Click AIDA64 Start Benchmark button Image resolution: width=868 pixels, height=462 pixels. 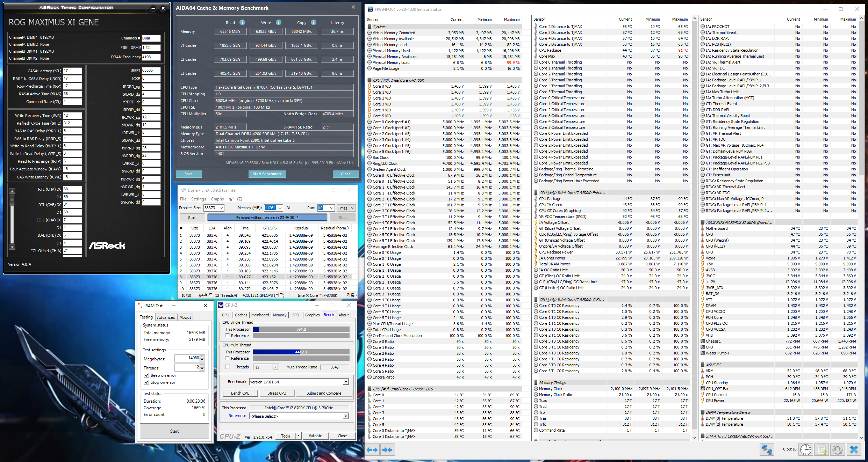tap(267, 174)
